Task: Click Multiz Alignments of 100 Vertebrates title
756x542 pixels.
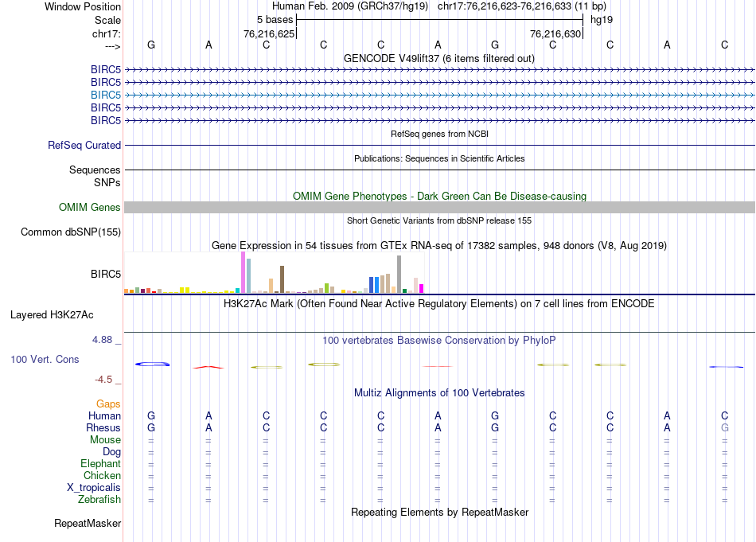Action: 439,392
